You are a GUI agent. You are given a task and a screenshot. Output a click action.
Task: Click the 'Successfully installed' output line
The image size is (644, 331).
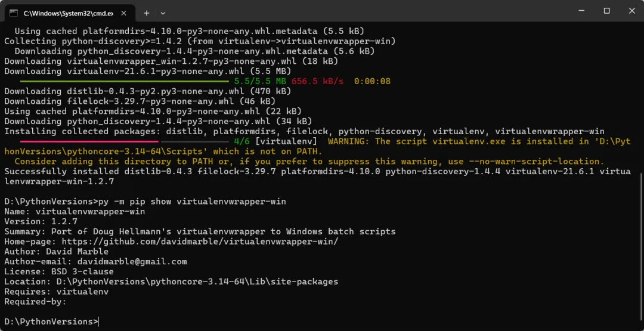pos(317,176)
